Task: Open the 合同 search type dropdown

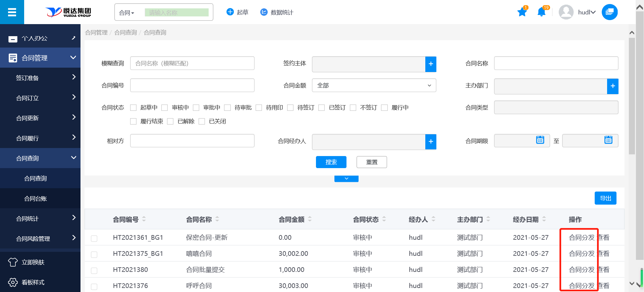Action: (x=127, y=13)
